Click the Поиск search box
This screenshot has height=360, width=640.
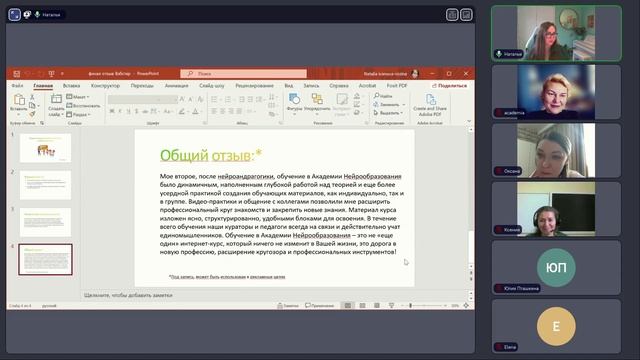(243, 73)
